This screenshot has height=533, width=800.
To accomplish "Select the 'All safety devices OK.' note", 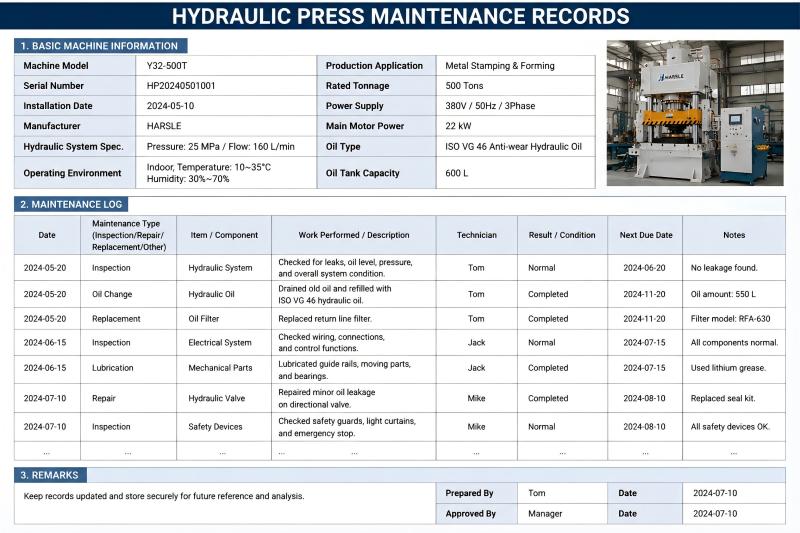I will point(730,427).
